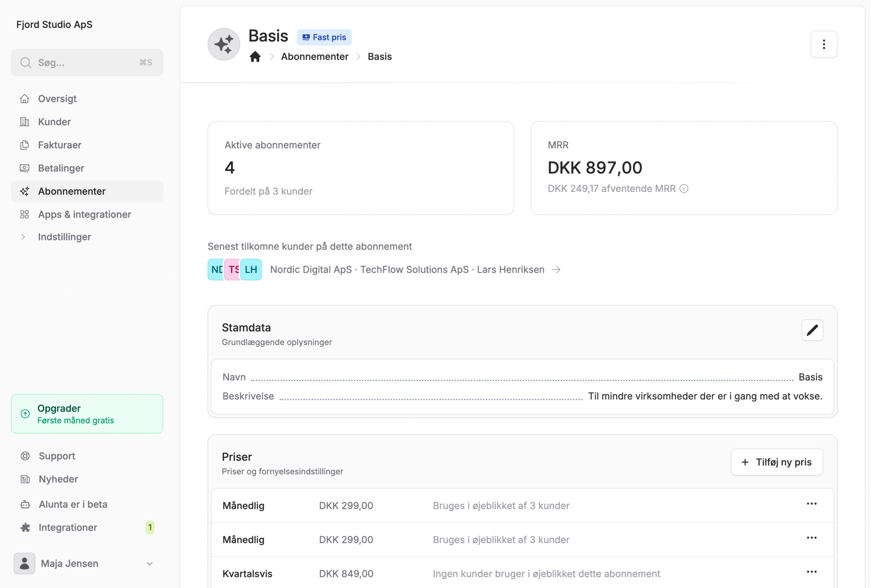The width and height of the screenshot is (871, 588).
Task: Click the Abonnementer breadcrumb link
Action: pyautogui.click(x=314, y=57)
